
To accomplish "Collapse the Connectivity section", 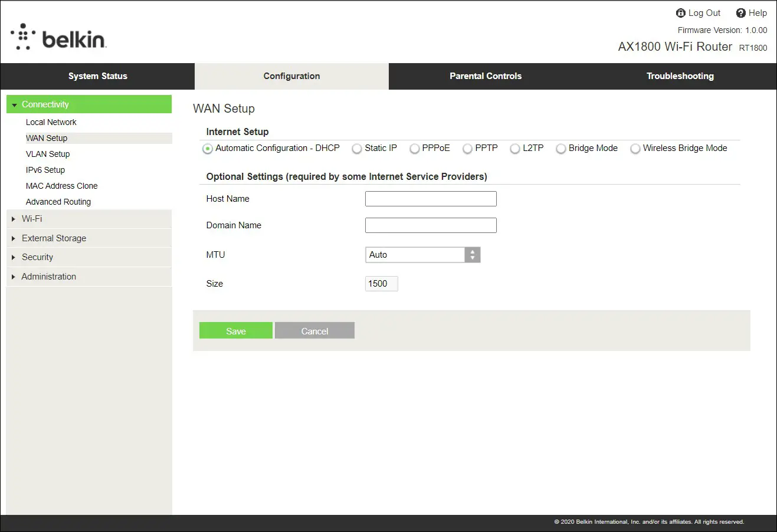I will click(89, 104).
